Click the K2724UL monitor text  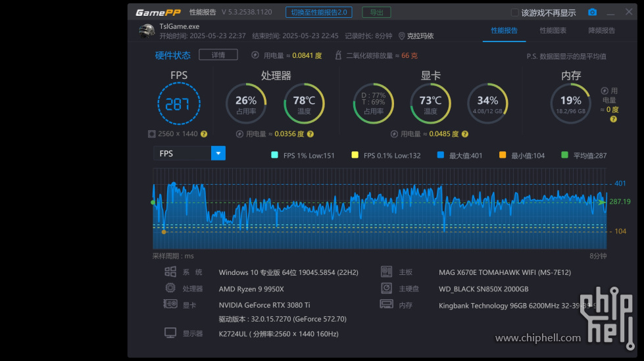tap(278, 334)
